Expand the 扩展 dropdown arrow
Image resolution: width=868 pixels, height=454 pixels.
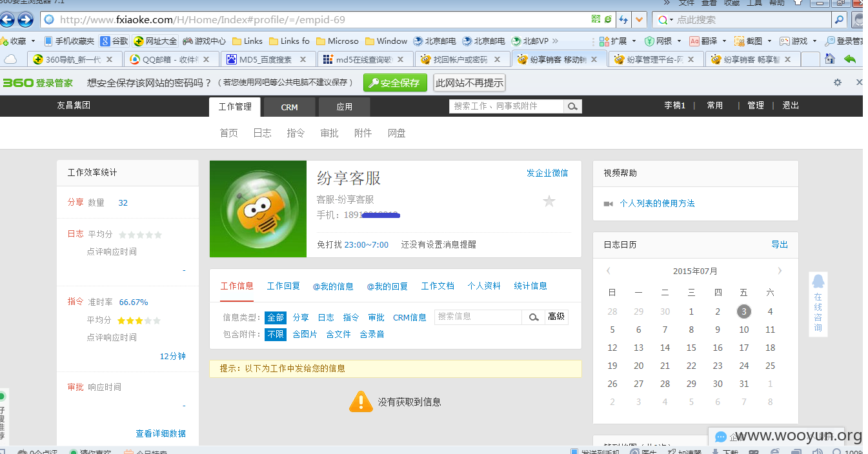(633, 41)
